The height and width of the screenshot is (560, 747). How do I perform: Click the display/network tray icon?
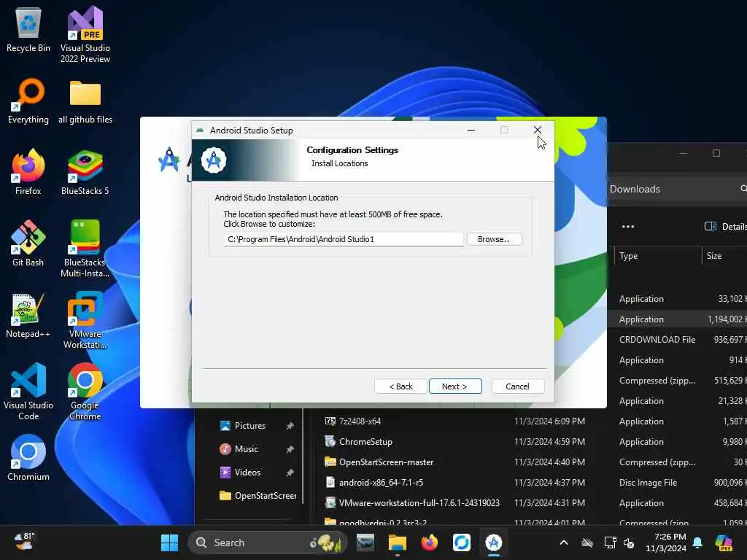[610, 542]
